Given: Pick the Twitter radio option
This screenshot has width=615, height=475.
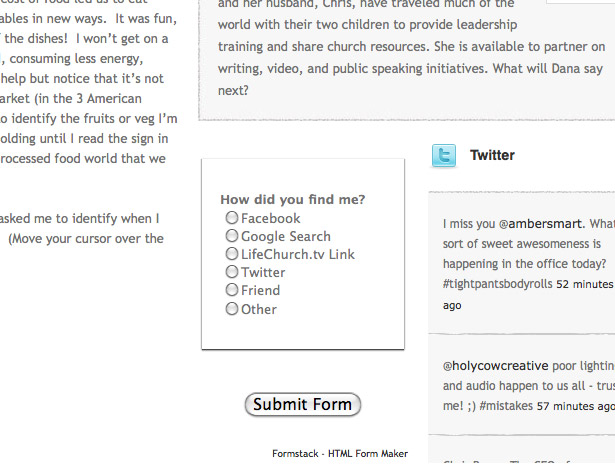Looking at the screenshot, I should (232, 271).
